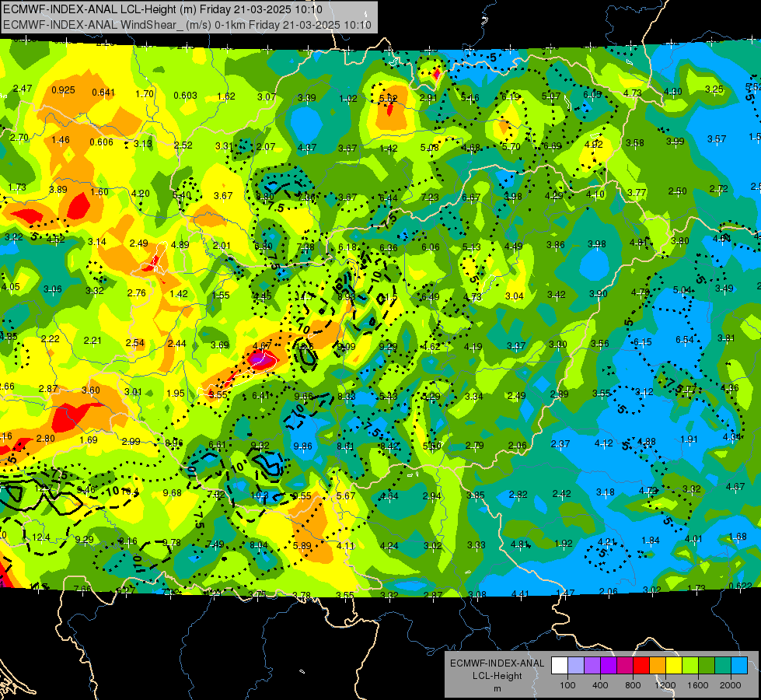This screenshot has width=761, height=700.
Task: Click the wind shear value '0.925'
Action: coord(63,90)
